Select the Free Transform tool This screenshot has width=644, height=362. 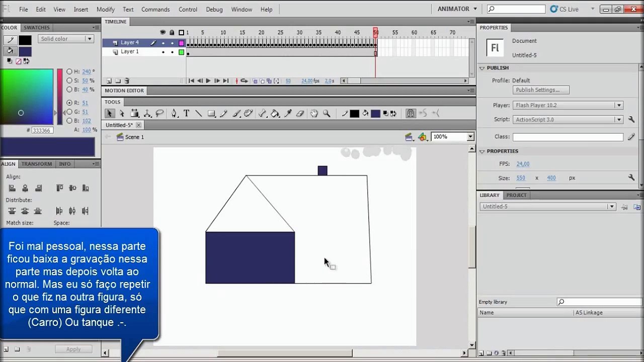[x=135, y=114]
